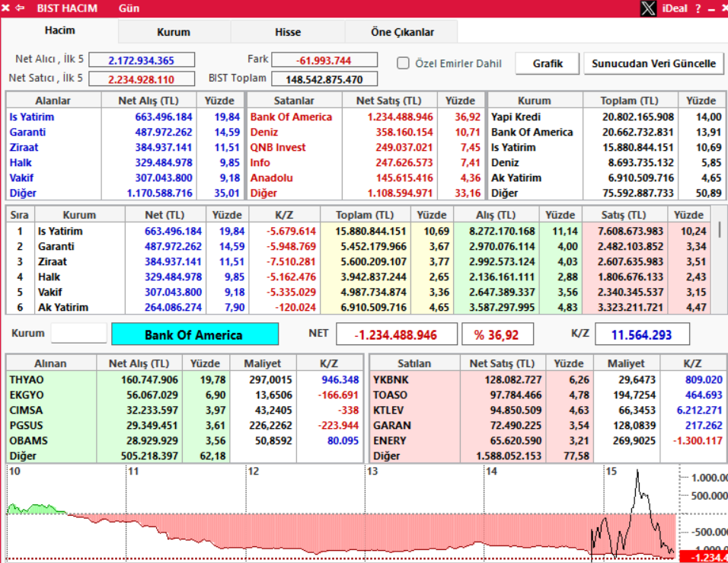Image resolution: width=728 pixels, height=563 pixels.
Task: Select the Net Satıcı İlk 5 value field
Action: (142, 79)
